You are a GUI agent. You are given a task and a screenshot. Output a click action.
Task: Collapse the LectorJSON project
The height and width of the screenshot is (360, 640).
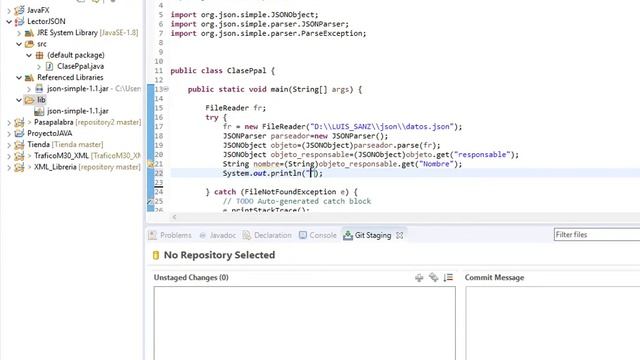coord(9,21)
